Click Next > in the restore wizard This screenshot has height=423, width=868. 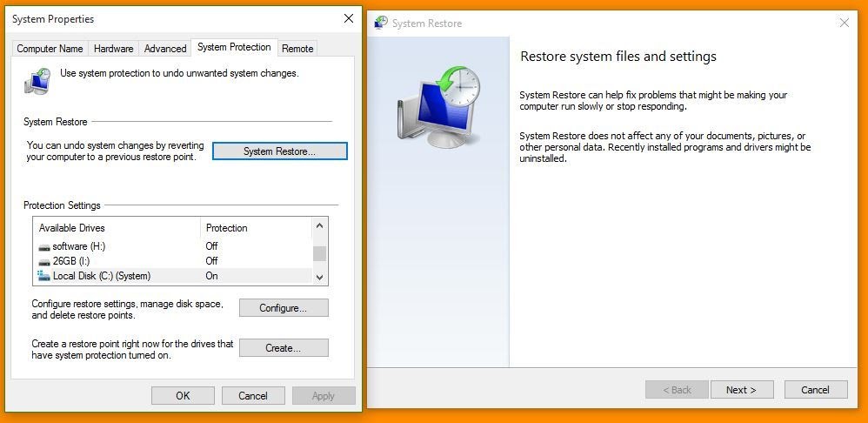pos(741,390)
